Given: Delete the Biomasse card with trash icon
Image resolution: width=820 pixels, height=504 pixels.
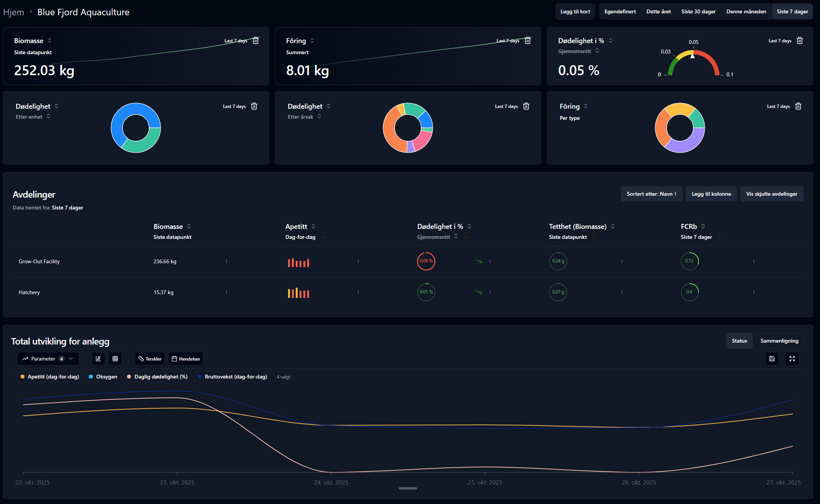Looking at the screenshot, I should [256, 41].
